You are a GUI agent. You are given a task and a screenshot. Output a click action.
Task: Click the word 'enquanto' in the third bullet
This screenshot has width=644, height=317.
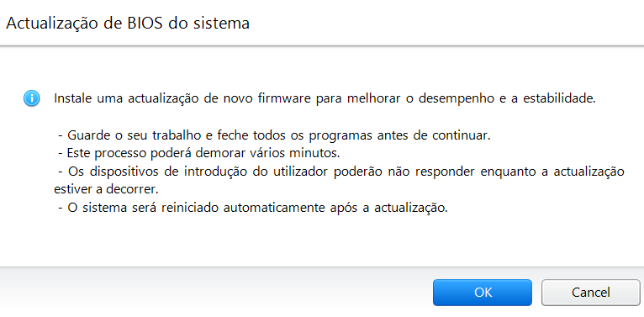tap(508, 172)
